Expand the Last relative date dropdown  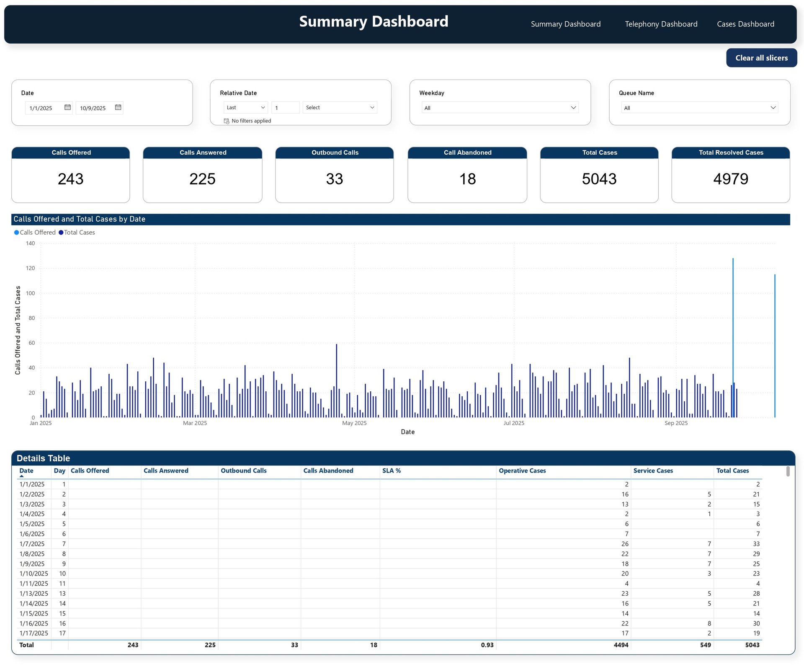coord(246,108)
